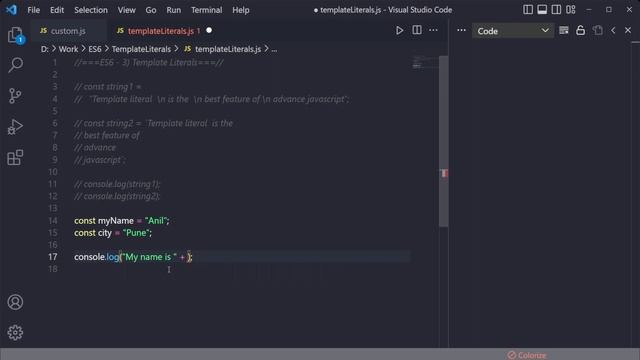Clear the output panel
This screenshot has height=360, width=640.
click(x=564, y=31)
